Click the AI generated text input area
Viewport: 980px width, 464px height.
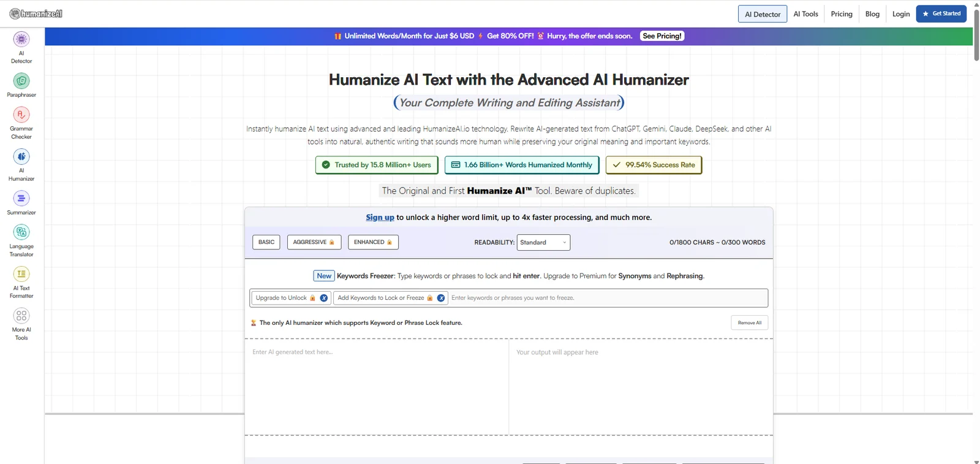(x=377, y=387)
